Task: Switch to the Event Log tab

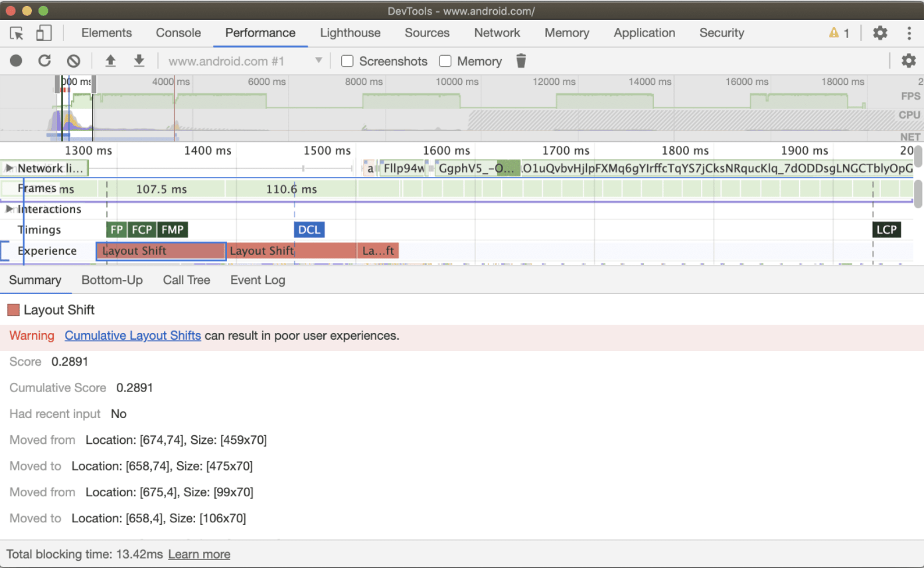Action: (x=258, y=280)
